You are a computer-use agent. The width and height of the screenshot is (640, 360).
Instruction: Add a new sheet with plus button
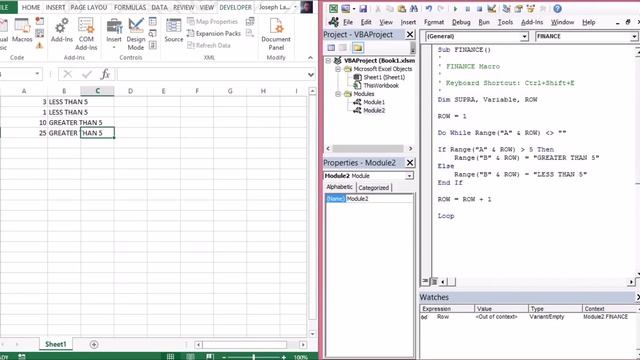coord(94,344)
